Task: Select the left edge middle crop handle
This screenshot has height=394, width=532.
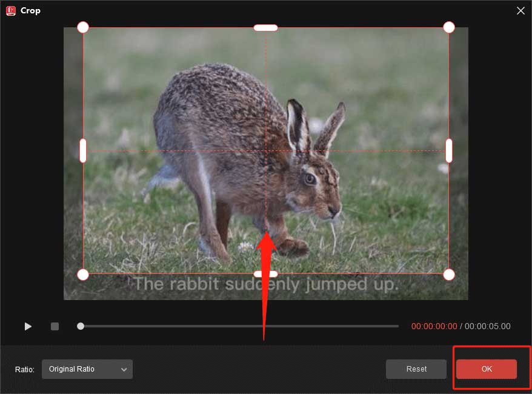Action: [83, 151]
